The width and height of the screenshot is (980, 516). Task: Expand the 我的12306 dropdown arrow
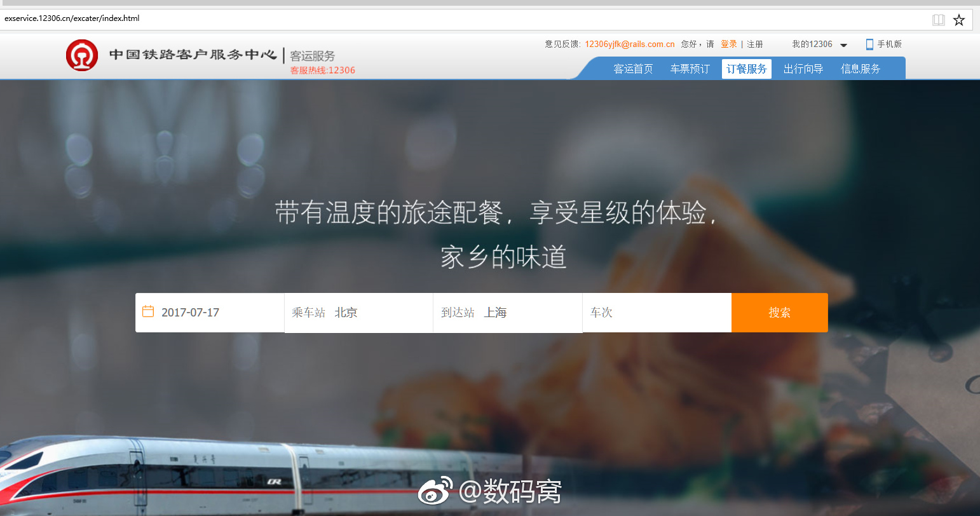844,45
